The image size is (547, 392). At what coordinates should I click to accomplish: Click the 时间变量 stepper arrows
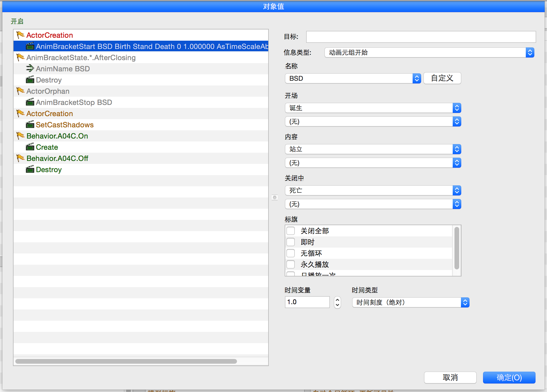coord(337,302)
